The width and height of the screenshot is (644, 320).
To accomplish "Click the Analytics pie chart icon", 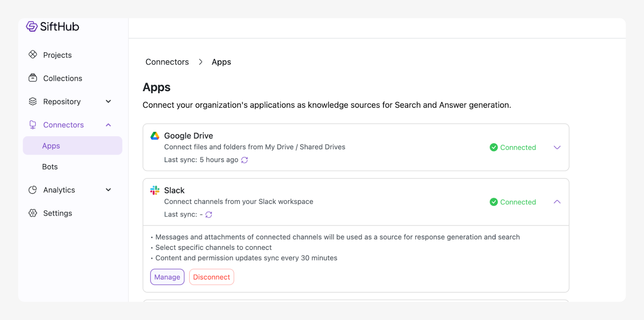I will 33,190.
